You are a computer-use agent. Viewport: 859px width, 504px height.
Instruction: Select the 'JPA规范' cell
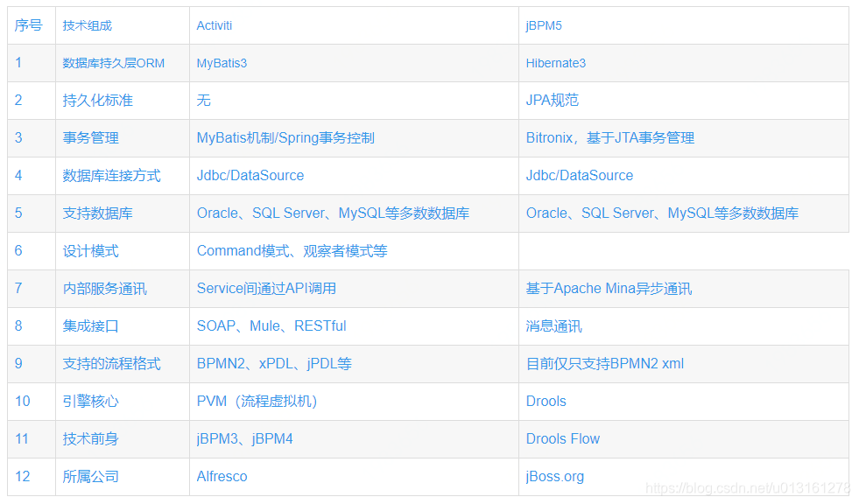[684, 101]
